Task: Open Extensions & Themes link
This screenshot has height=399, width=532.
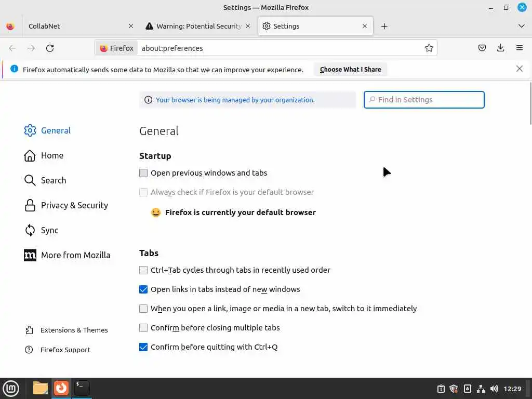Action: (x=67, y=330)
